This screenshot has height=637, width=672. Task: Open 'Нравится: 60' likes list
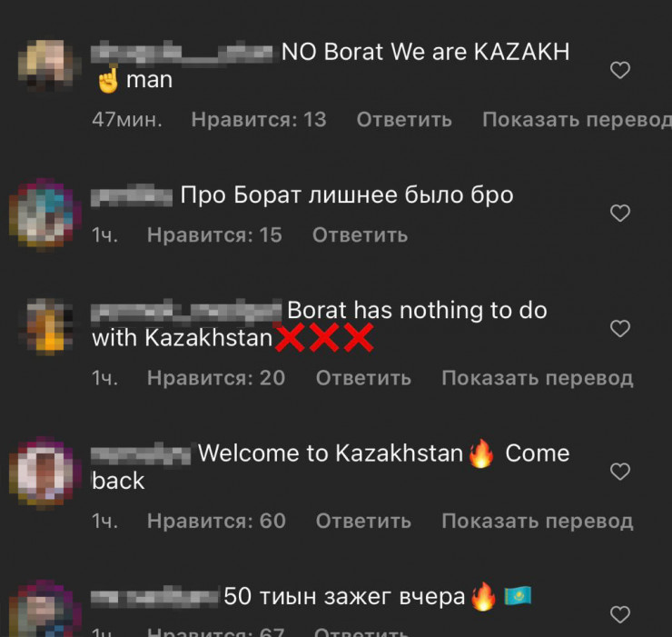click(216, 522)
